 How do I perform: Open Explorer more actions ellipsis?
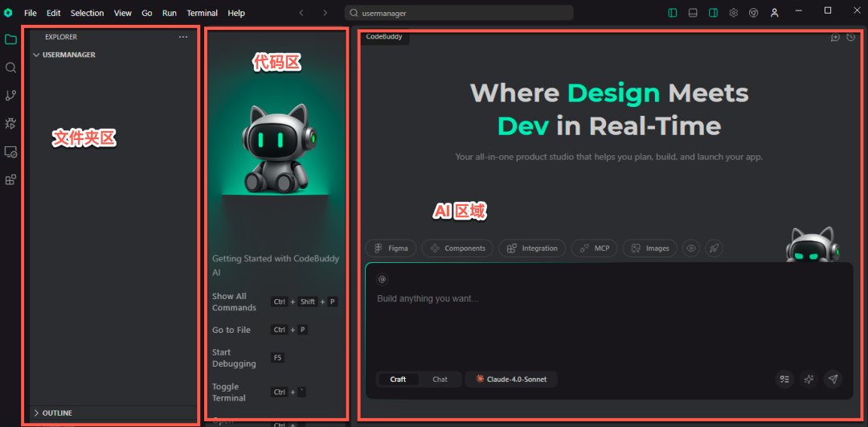pyautogui.click(x=183, y=37)
